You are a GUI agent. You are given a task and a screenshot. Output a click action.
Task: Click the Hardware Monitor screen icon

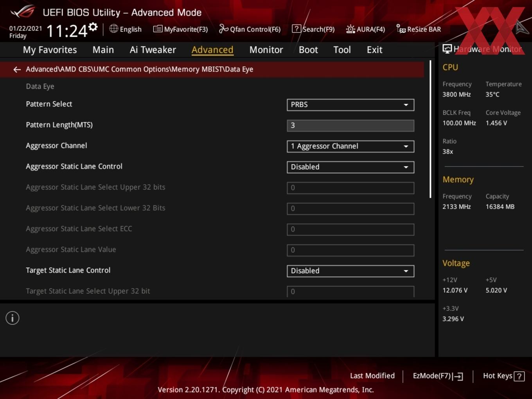click(x=447, y=49)
